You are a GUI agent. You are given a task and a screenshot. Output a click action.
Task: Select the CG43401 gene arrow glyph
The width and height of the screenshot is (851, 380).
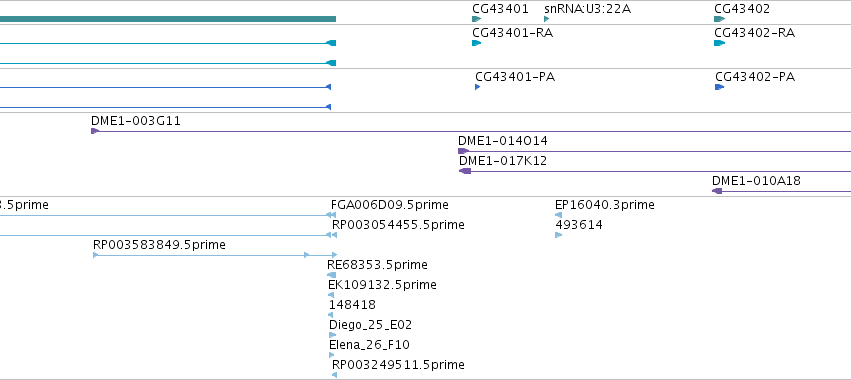click(x=477, y=19)
